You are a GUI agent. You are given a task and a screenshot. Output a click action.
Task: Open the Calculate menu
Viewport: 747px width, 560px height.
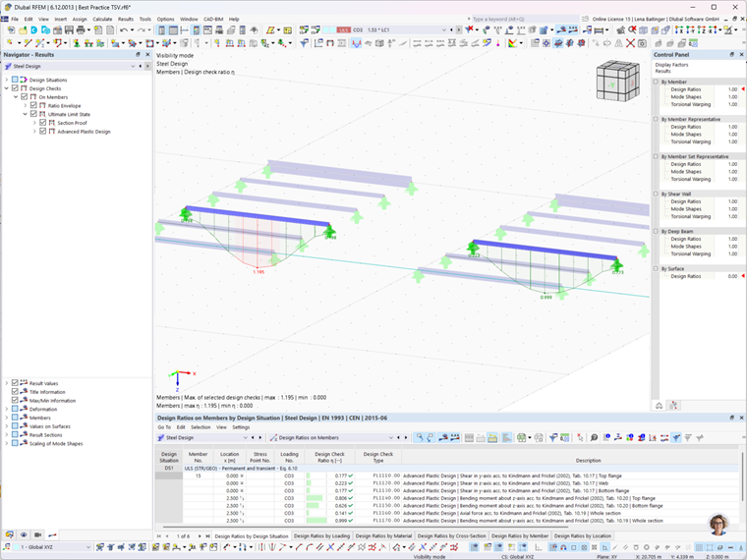[x=102, y=19]
